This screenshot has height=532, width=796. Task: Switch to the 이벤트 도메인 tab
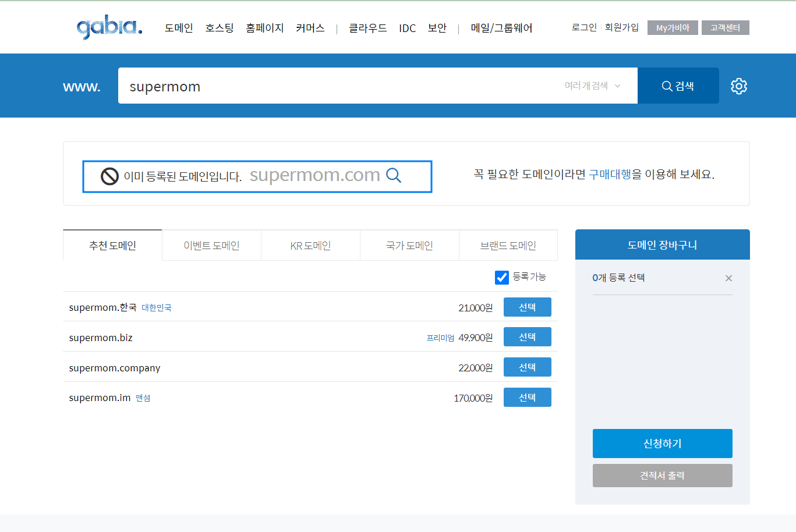211,246
